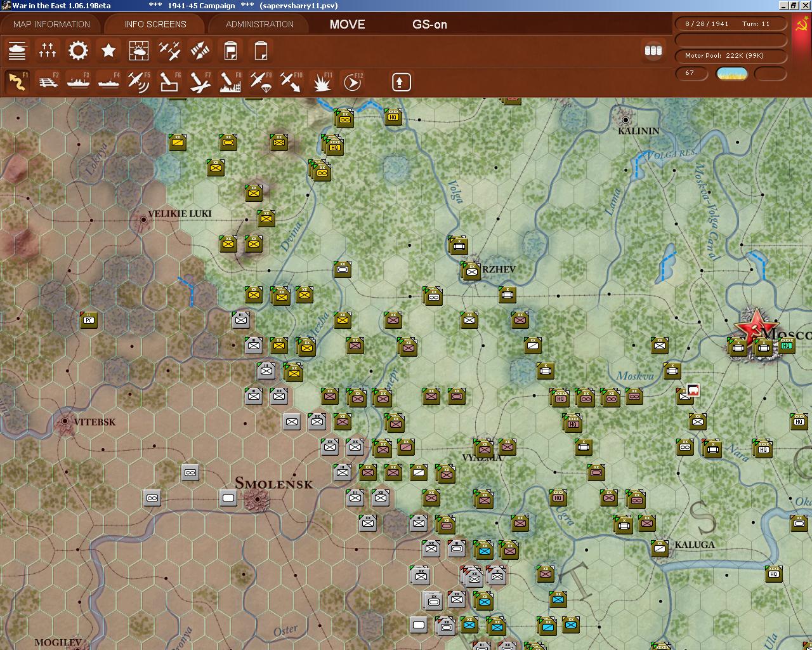Click the three-barrel stack icon
The image size is (812, 650).
pos(653,51)
